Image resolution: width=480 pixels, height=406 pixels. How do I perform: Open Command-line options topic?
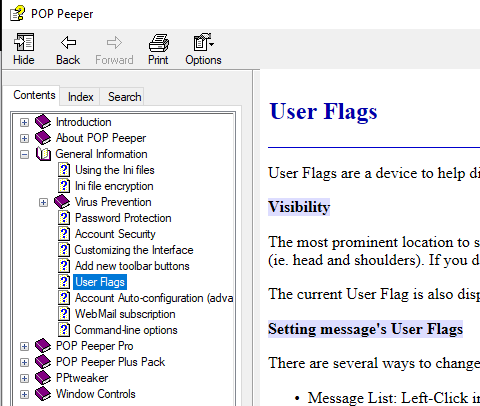pos(126,330)
